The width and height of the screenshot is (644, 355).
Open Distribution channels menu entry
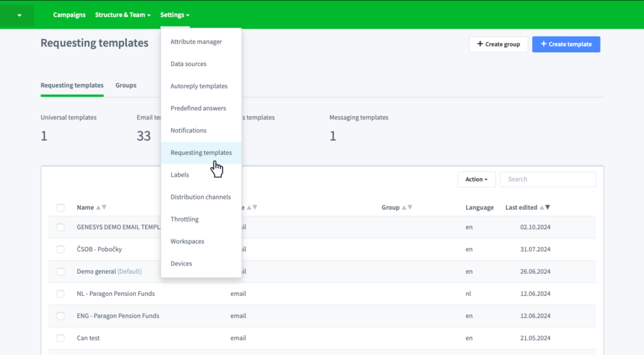[x=201, y=197]
